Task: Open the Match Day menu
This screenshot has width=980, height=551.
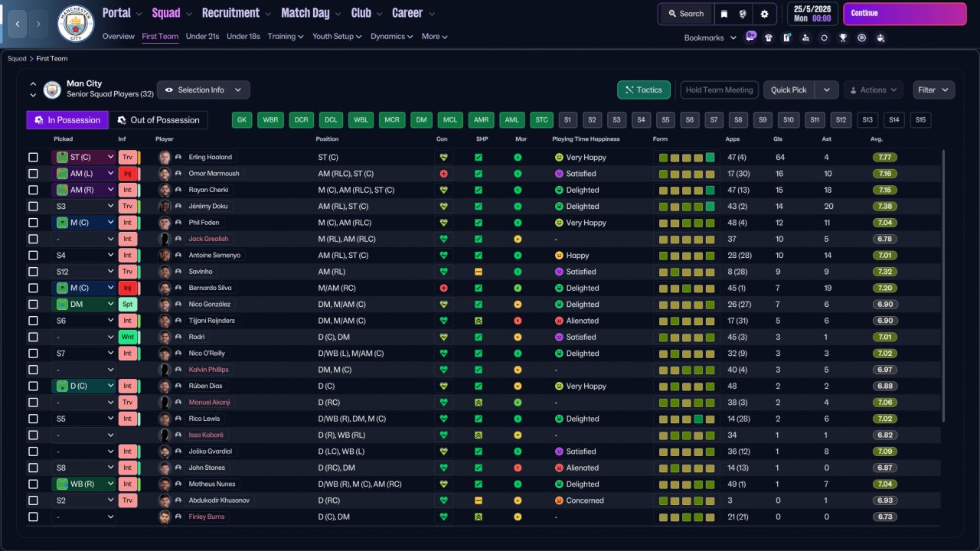Action: pyautogui.click(x=310, y=13)
